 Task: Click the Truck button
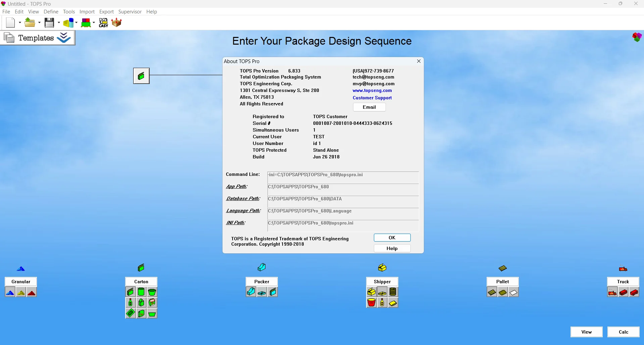click(x=623, y=282)
